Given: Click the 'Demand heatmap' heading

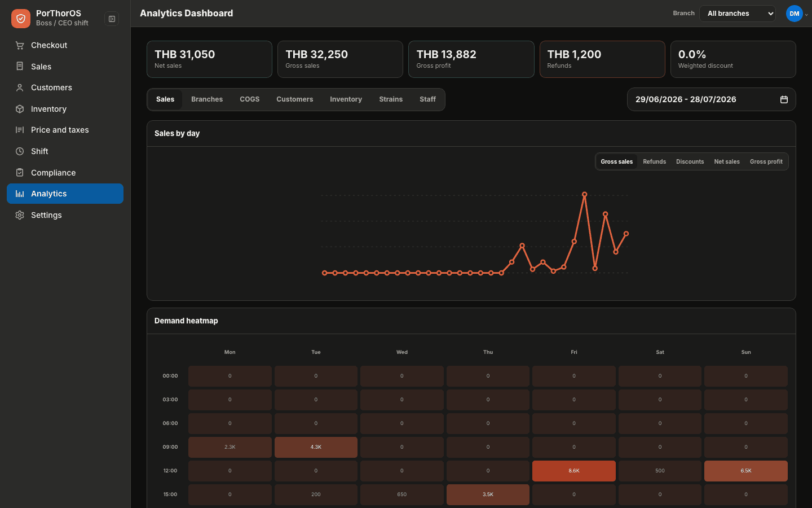Looking at the screenshot, I should (x=186, y=321).
